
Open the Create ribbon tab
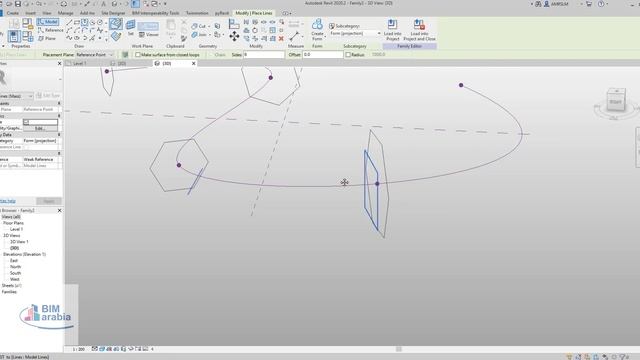click(x=13, y=13)
